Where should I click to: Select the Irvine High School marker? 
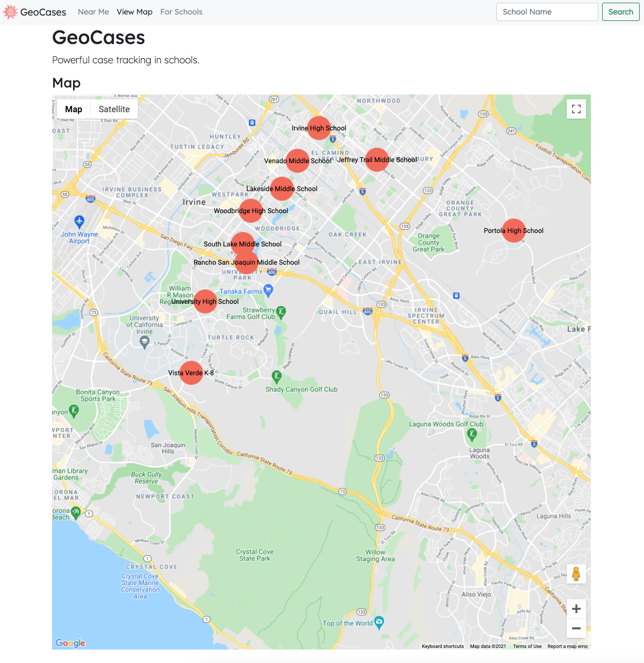coord(319,128)
